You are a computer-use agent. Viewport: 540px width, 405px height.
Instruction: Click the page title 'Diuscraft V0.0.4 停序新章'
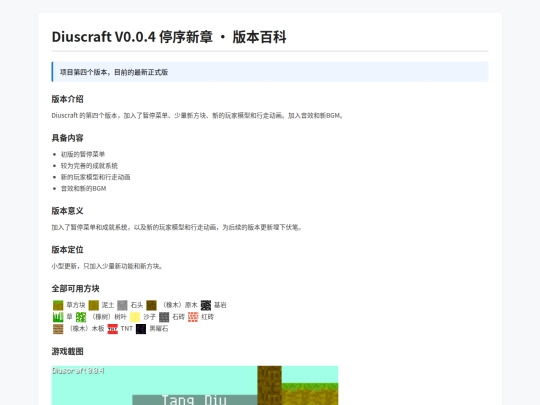pos(132,37)
